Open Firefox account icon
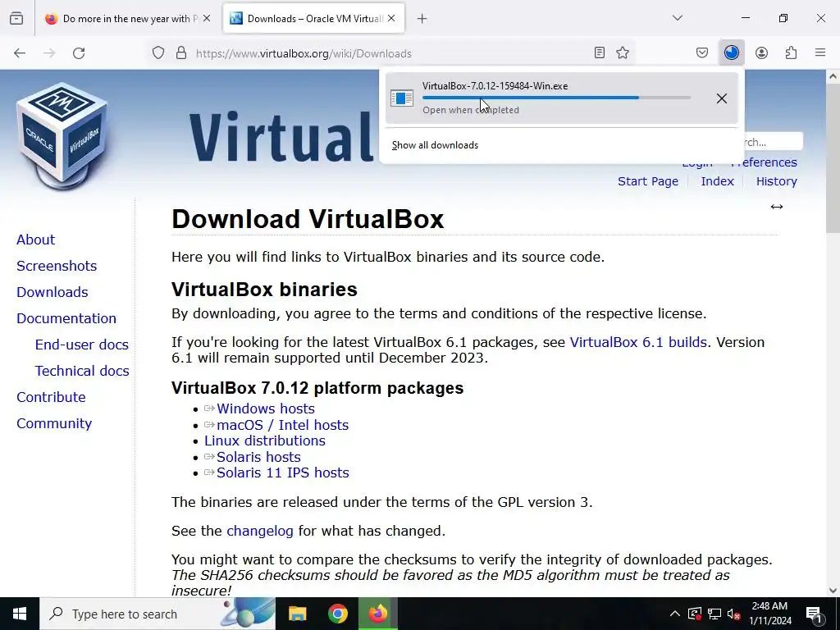The image size is (840, 630). point(762,52)
